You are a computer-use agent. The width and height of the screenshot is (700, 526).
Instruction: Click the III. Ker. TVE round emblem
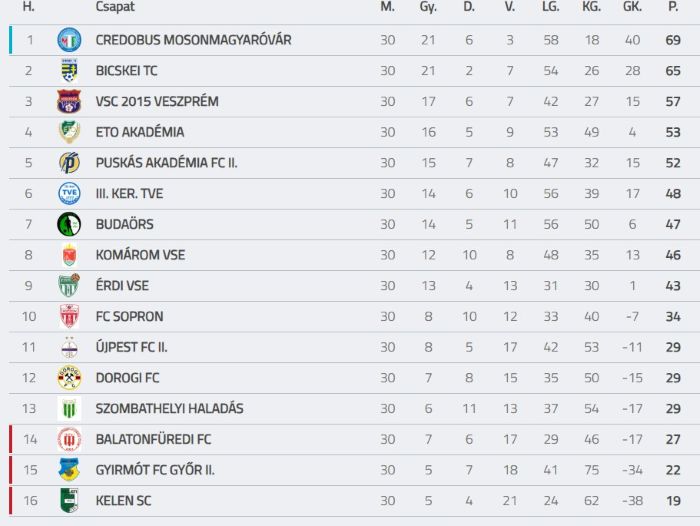click(69, 193)
